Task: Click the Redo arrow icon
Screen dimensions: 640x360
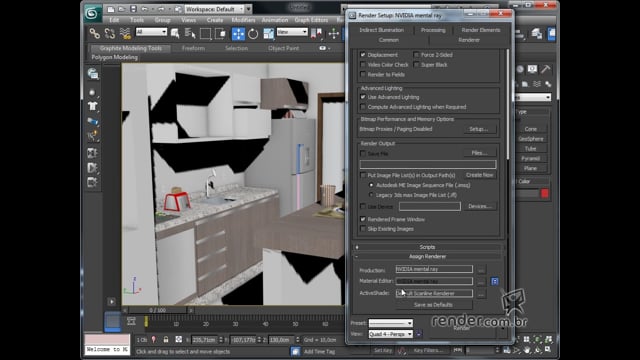Action: [161, 9]
